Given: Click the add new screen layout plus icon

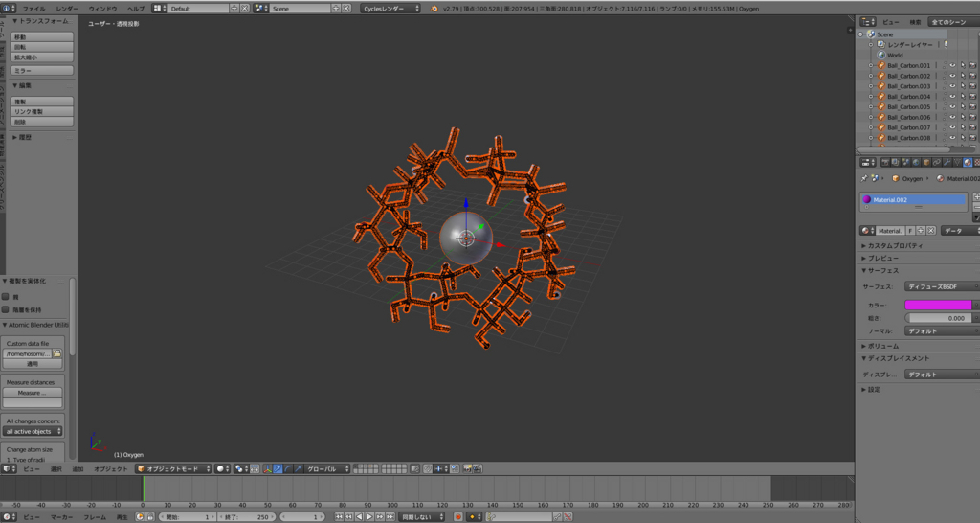Looking at the screenshot, I should point(234,8).
